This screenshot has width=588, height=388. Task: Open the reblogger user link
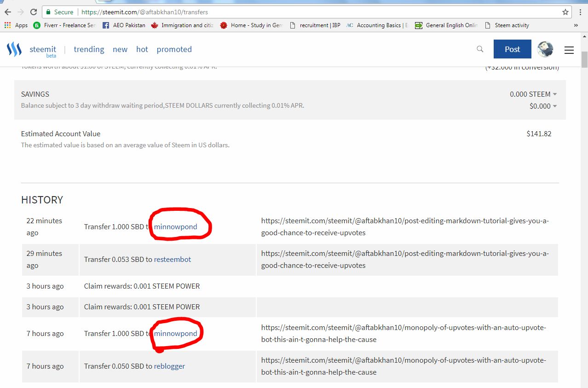tap(169, 366)
